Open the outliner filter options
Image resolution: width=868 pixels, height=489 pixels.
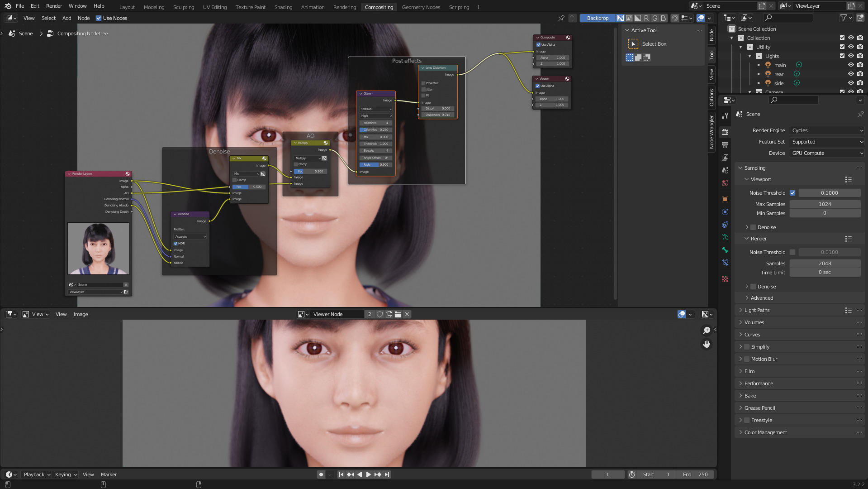pos(844,18)
